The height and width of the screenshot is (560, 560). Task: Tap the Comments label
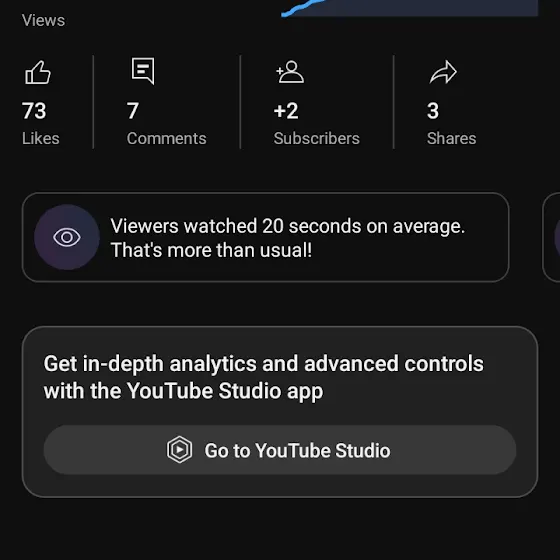pyautogui.click(x=166, y=138)
